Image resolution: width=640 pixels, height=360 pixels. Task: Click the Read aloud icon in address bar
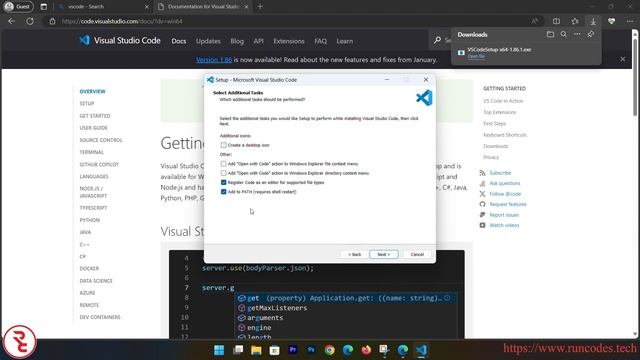(535, 21)
